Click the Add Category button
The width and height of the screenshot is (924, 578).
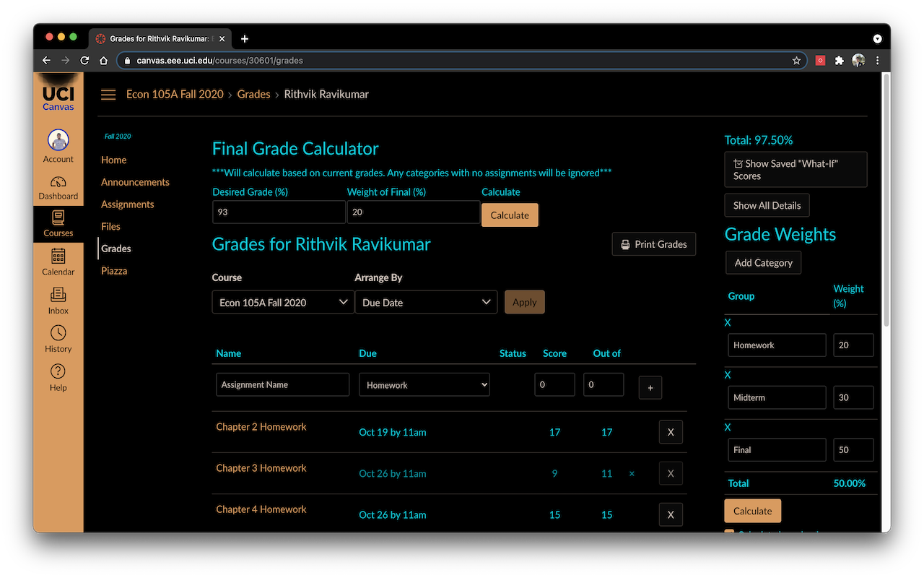pos(763,262)
